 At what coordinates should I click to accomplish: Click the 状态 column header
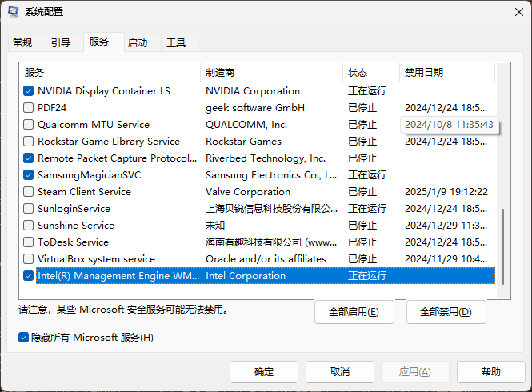click(x=371, y=72)
